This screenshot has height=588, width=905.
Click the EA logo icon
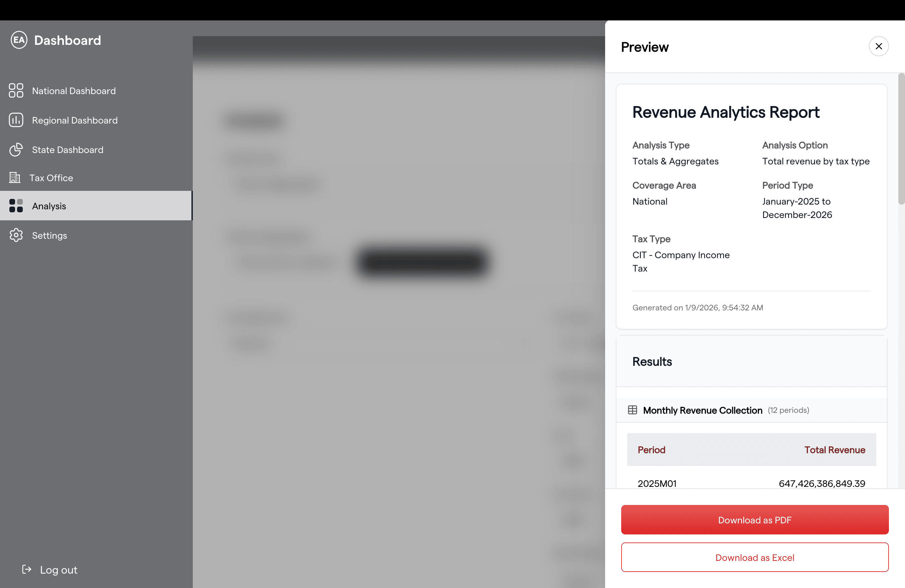pos(19,40)
